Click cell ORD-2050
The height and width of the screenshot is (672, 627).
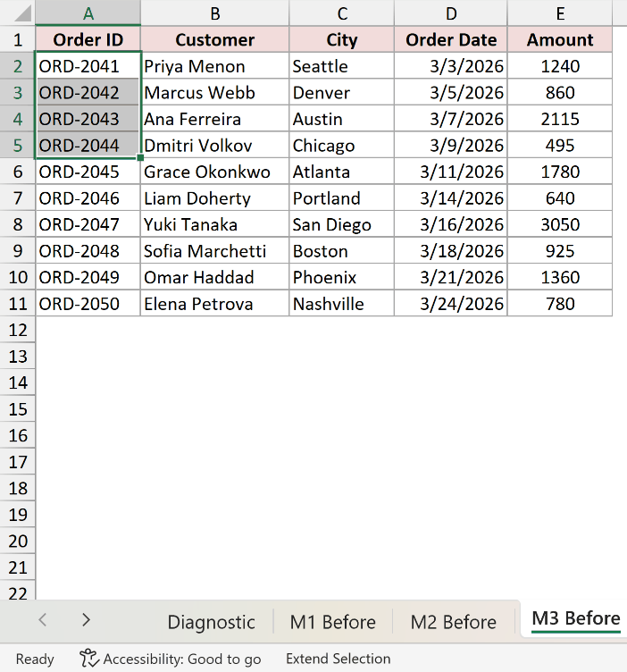click(88, 304)
